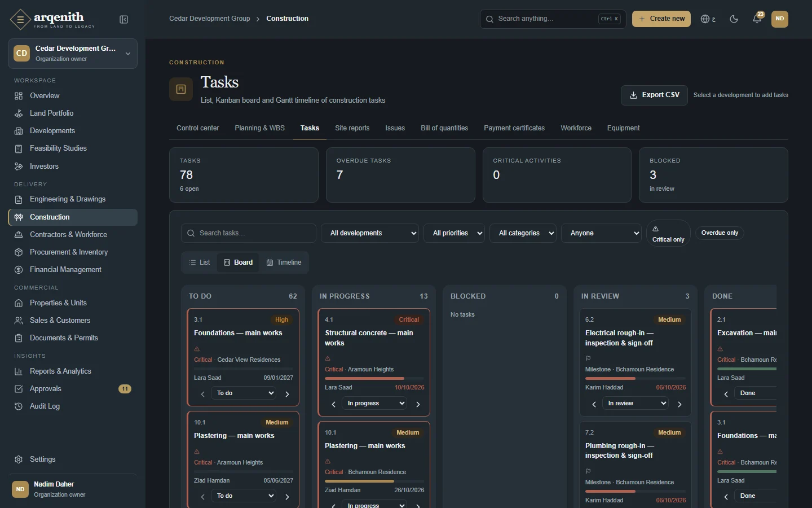This screenshot has height=508, width=812.
Task: Go to Investors page
Action: [73, 167]
